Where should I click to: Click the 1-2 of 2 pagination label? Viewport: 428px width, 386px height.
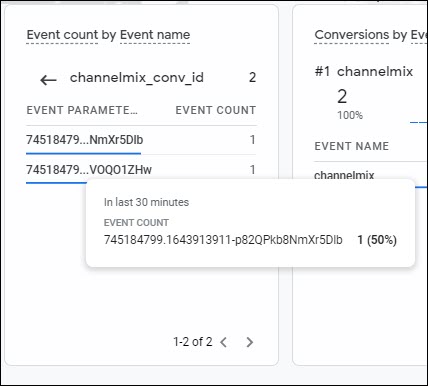tap(192, 342)
